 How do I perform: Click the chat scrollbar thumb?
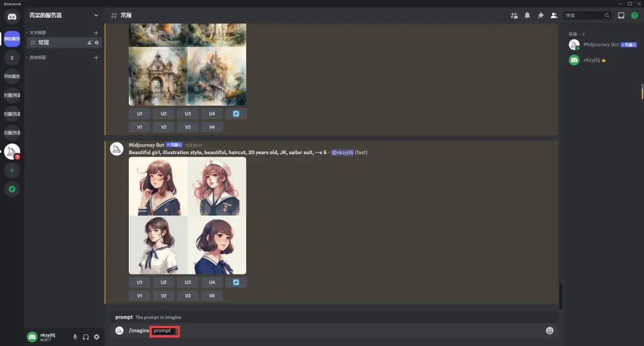point(560,296)
